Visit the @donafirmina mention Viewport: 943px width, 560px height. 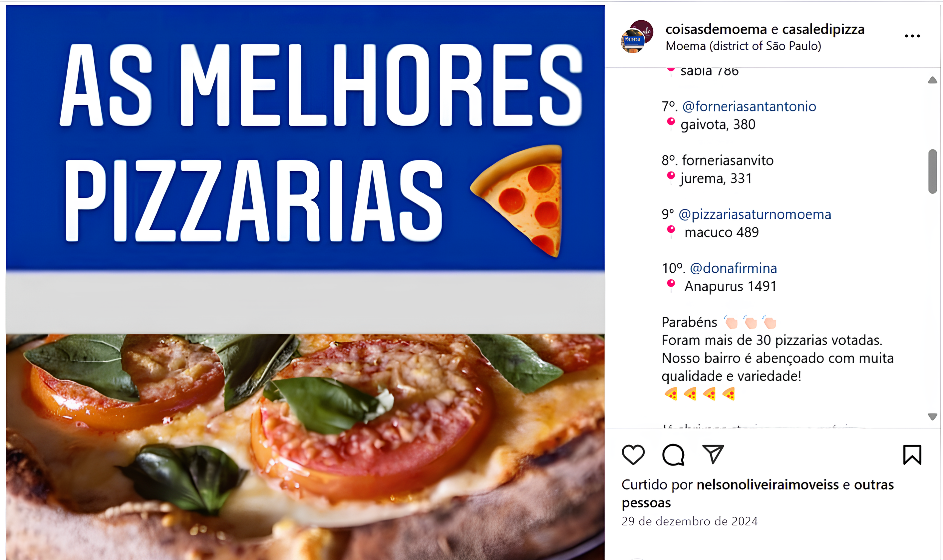pyautogui.click(x=733, y=268)
